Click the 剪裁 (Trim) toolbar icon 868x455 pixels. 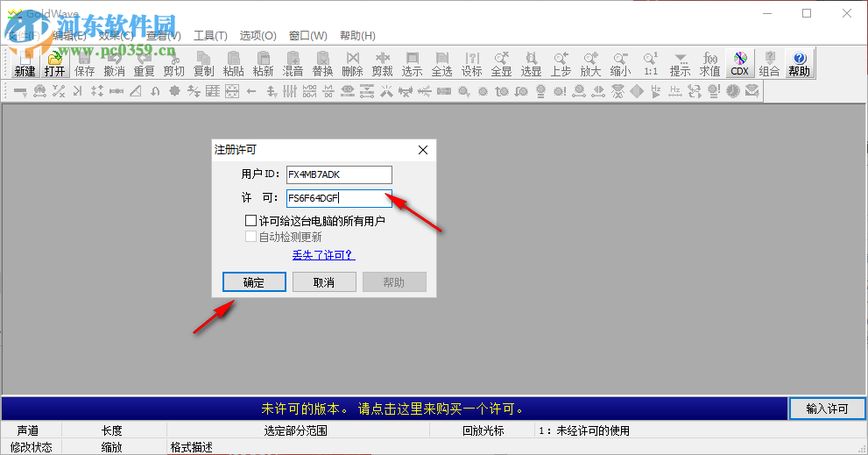[x=383, y=63]
